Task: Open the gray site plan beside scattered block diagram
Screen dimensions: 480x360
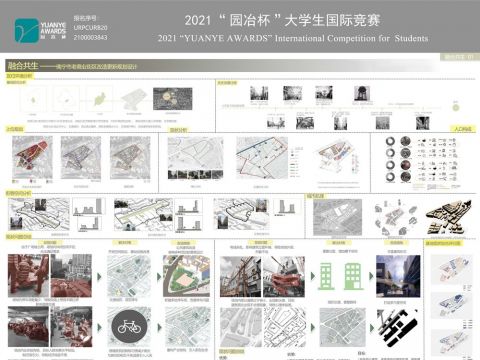Action: 337,217
